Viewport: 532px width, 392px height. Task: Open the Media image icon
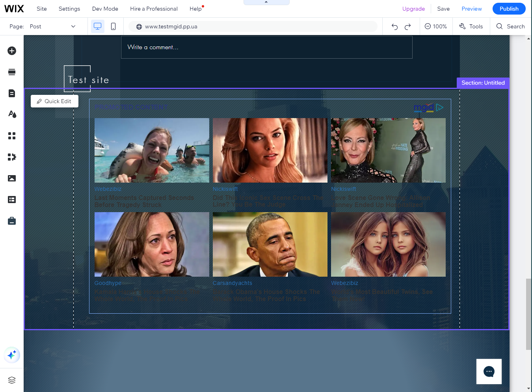pyautogui.click(x=12, y=178)
